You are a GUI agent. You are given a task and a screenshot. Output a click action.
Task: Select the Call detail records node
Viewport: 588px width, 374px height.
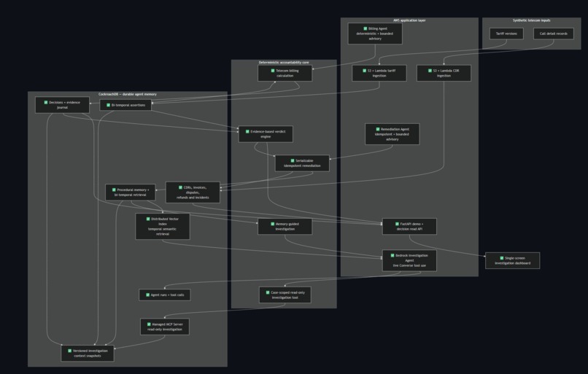pyautogui.click(x=554, y=34)
